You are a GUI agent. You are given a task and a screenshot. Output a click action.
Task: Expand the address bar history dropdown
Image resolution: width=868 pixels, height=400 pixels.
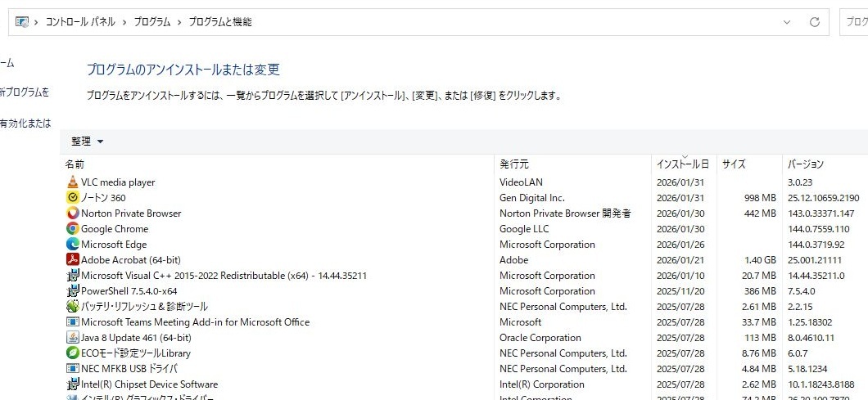787,22
